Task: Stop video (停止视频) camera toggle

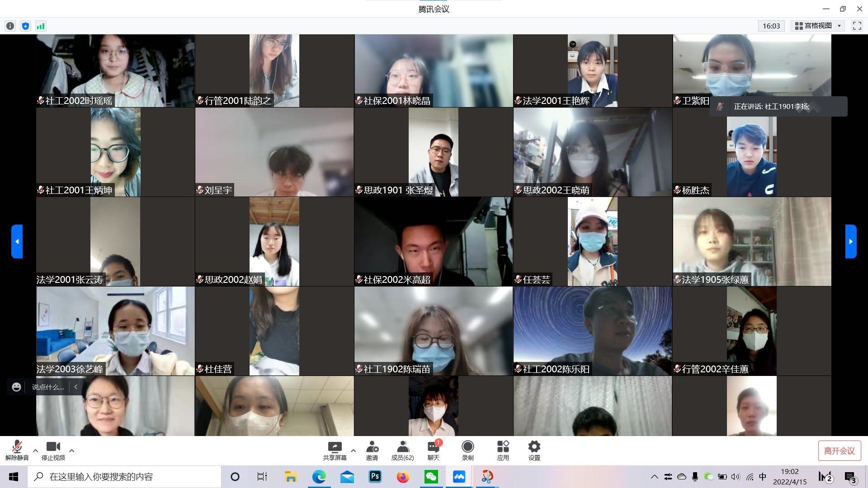Action: pyautogui.click(x=53, y=450)
